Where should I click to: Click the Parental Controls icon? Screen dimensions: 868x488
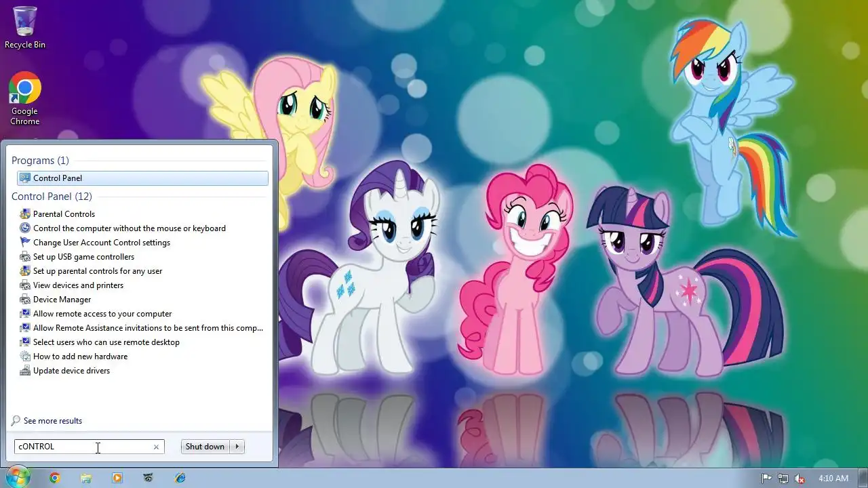25,214
